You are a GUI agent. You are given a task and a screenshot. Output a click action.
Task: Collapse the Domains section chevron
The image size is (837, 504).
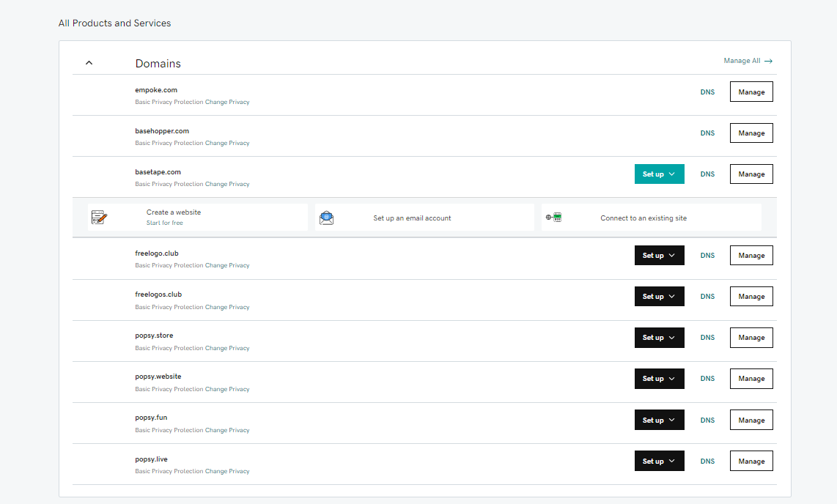[89, 63]
